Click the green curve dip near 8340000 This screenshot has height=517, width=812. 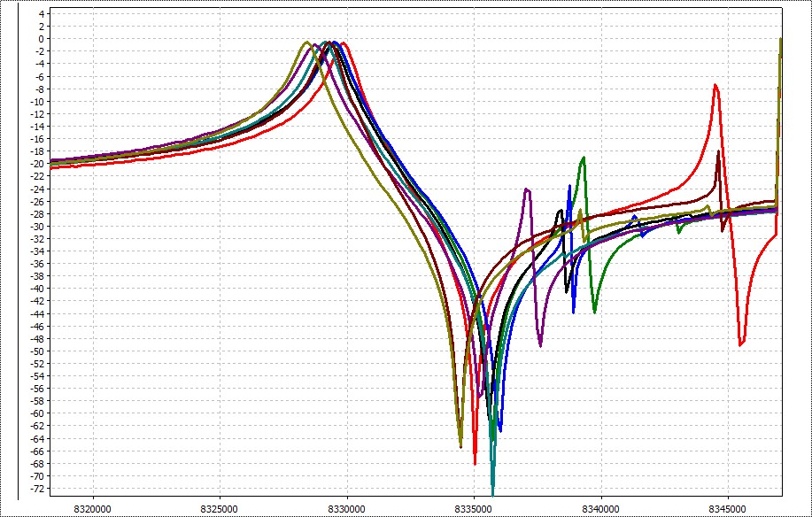(x=594, y=311)
